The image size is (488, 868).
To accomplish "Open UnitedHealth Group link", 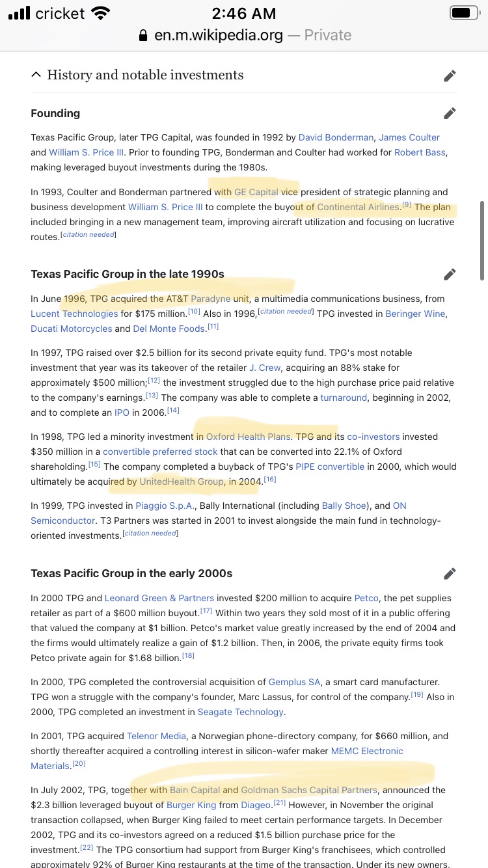I will 182,481.
